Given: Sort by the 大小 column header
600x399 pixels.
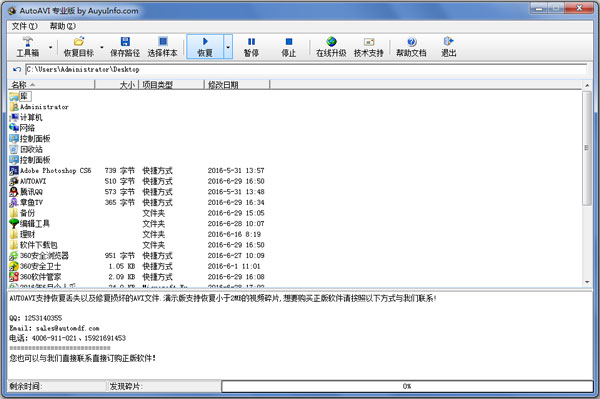Looking at the screenshot, I should pos(117,85).
